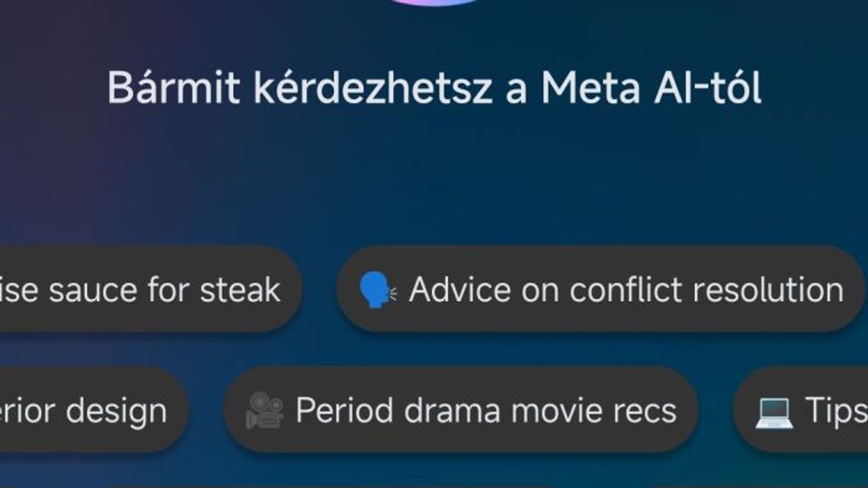The width and height of the screenshot is (868, 488).
Task: Click the 'Bármit kérdezhetsz a Meta AI-tól' heading
Action: pyautogui.click(x=434, y=88)
